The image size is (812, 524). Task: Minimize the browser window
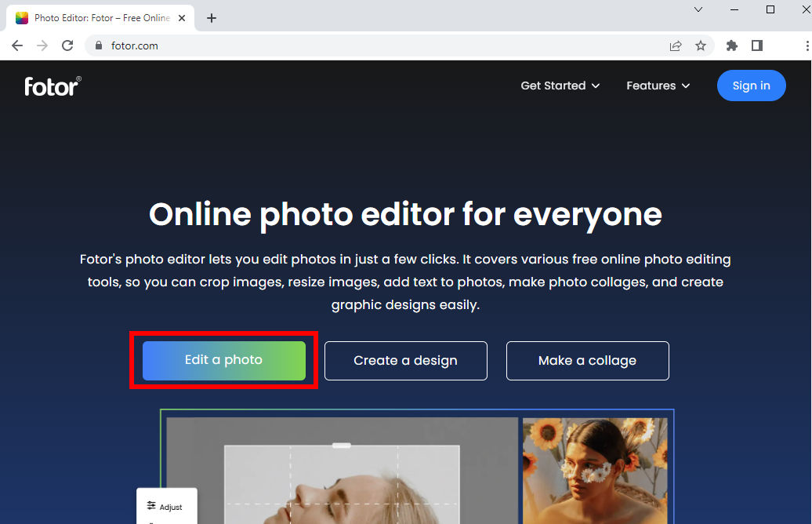734,9
